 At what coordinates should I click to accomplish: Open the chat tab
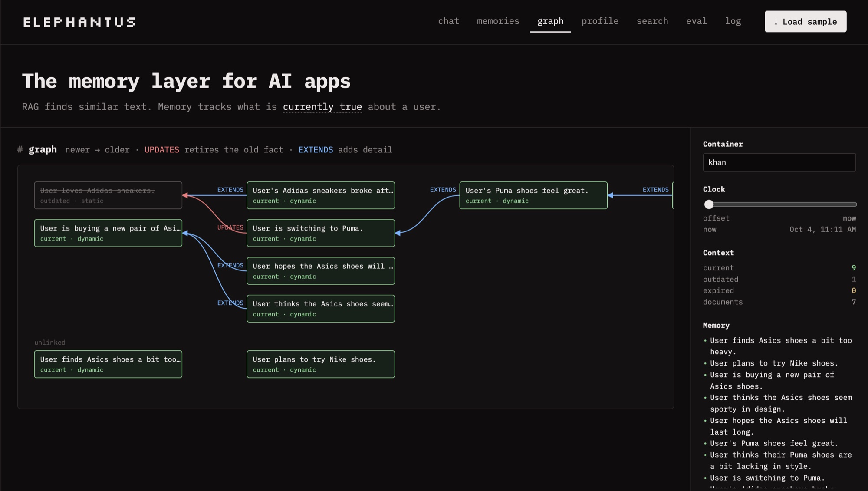pyautogui.click(x=448, y=21)
